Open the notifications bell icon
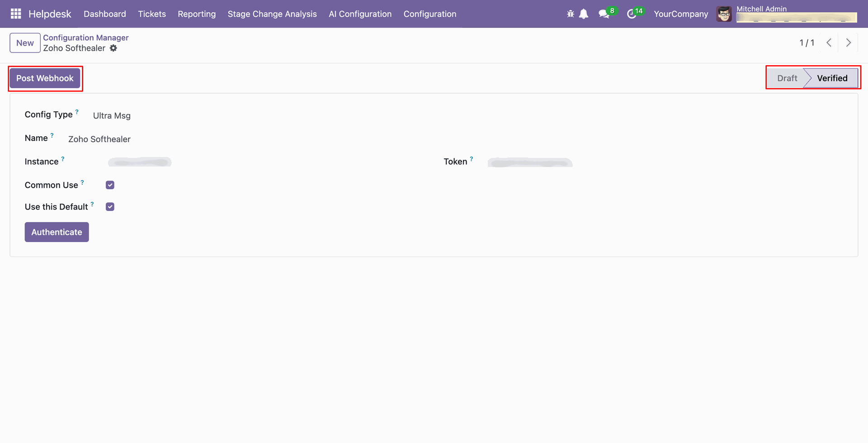 (584, 14)
